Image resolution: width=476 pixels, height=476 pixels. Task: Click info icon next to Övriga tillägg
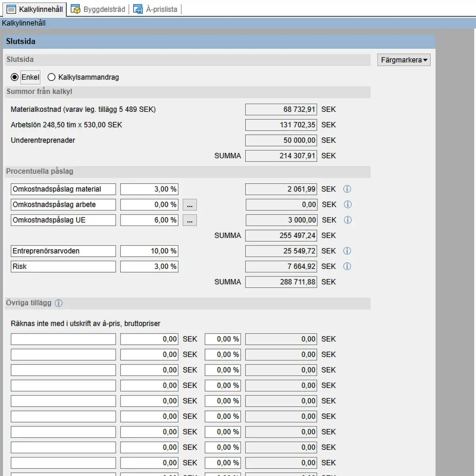coord(59,303)
